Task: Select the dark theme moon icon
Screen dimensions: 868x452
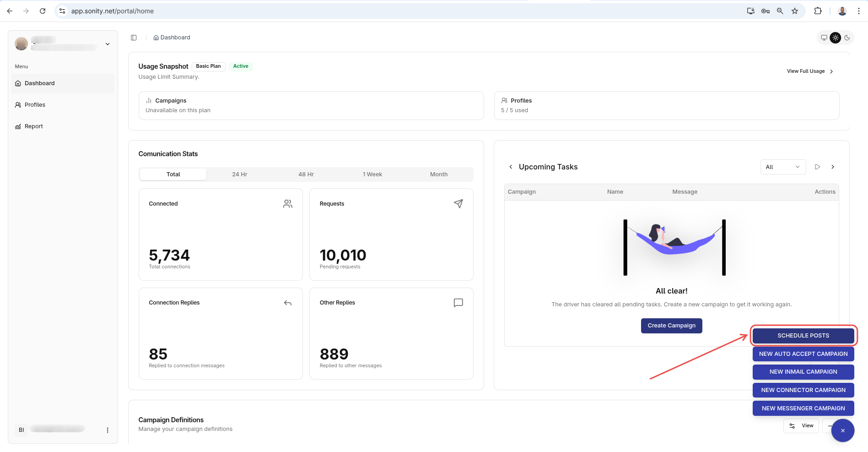Action: (847, 38)
